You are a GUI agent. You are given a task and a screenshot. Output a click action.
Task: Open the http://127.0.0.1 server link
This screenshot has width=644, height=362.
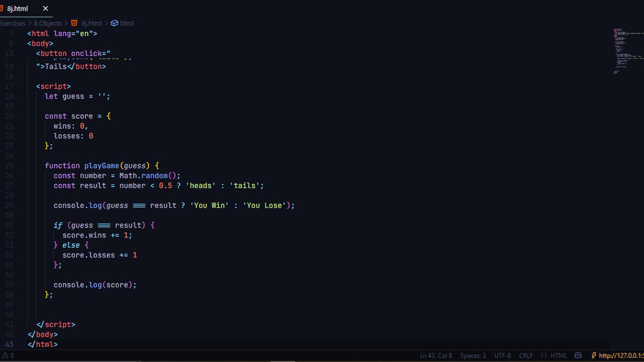click(x=621, y=356)
